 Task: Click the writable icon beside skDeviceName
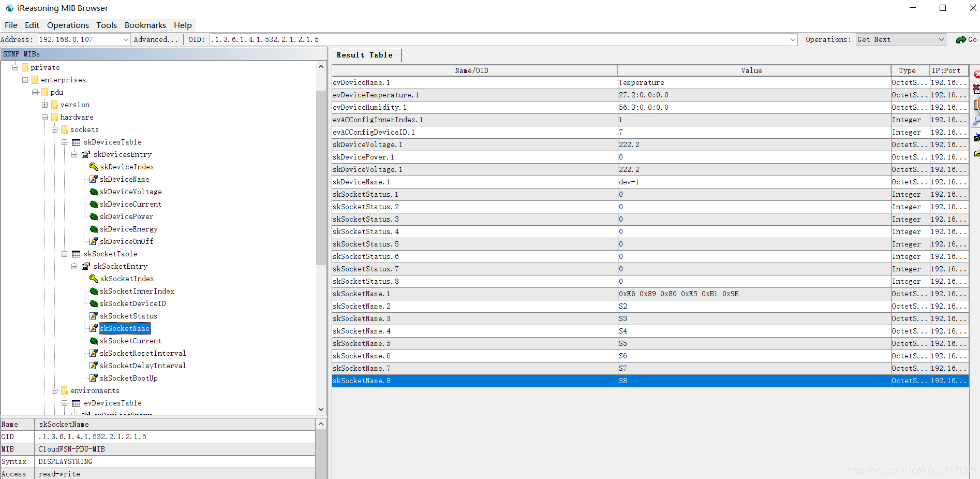coord(94,179)
